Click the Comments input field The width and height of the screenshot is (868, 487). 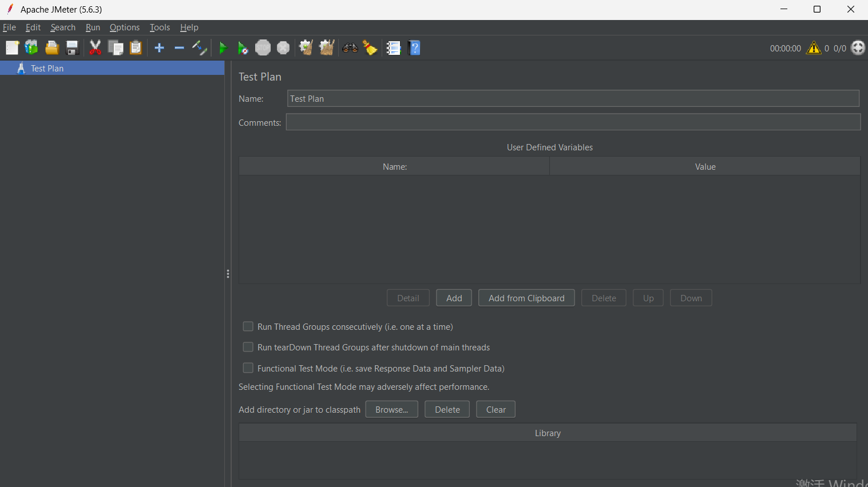click(573, 122)
